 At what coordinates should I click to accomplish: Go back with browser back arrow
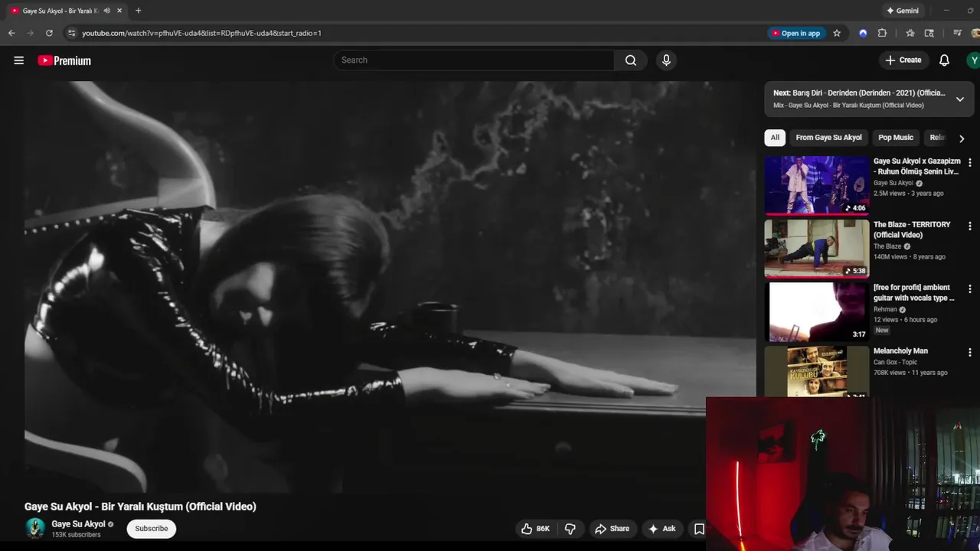(11, 33)
